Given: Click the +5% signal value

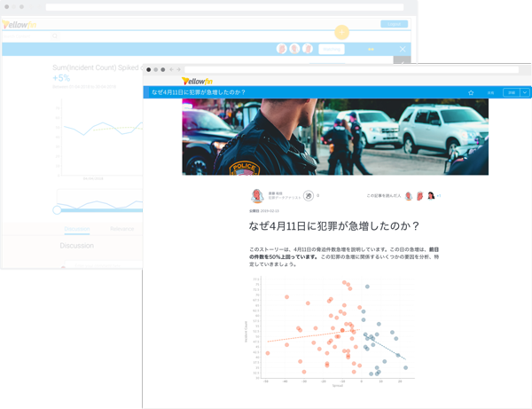Looking at the screenshot, I should pyautogui.click(x=61, y=78).
